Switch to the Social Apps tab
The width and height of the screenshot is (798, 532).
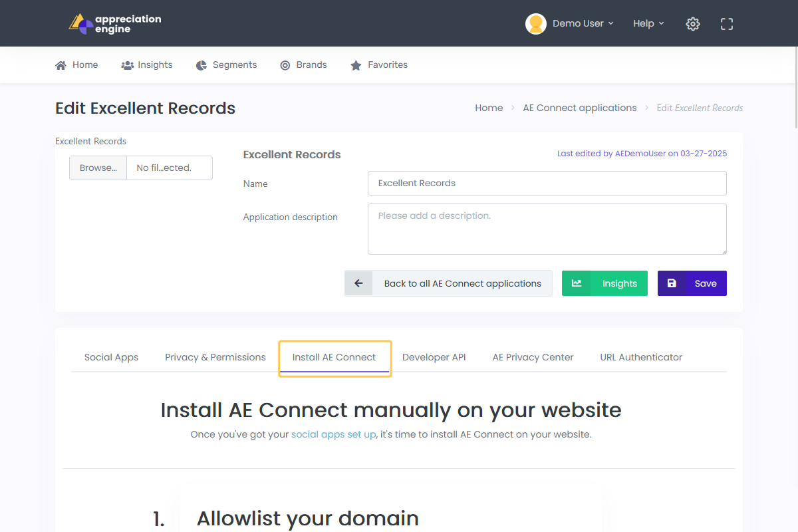[112, 357]
